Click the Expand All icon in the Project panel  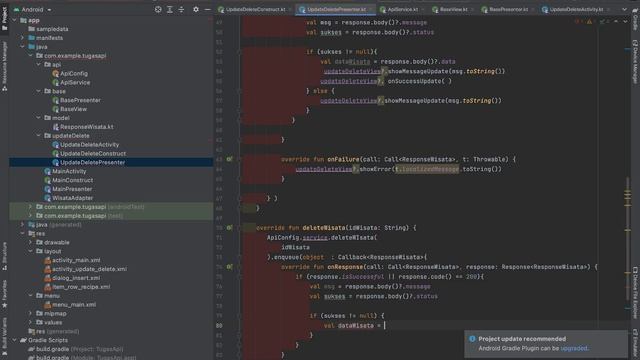click(170, 9)
